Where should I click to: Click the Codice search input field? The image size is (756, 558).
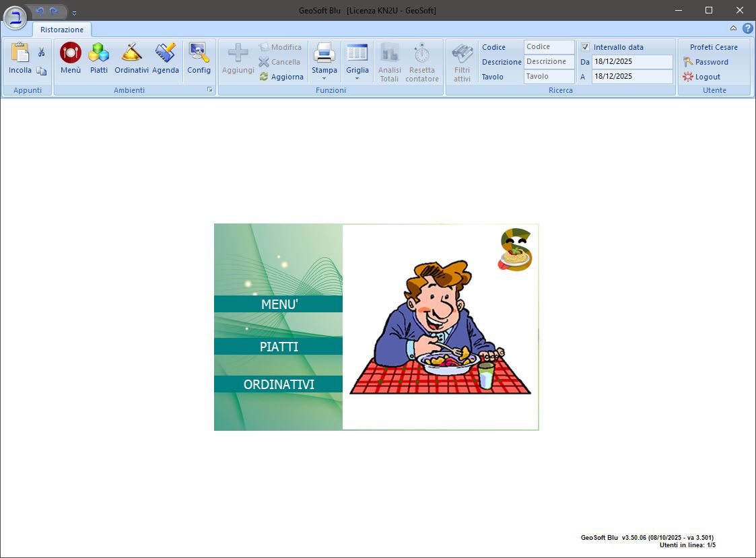(549, 47)
